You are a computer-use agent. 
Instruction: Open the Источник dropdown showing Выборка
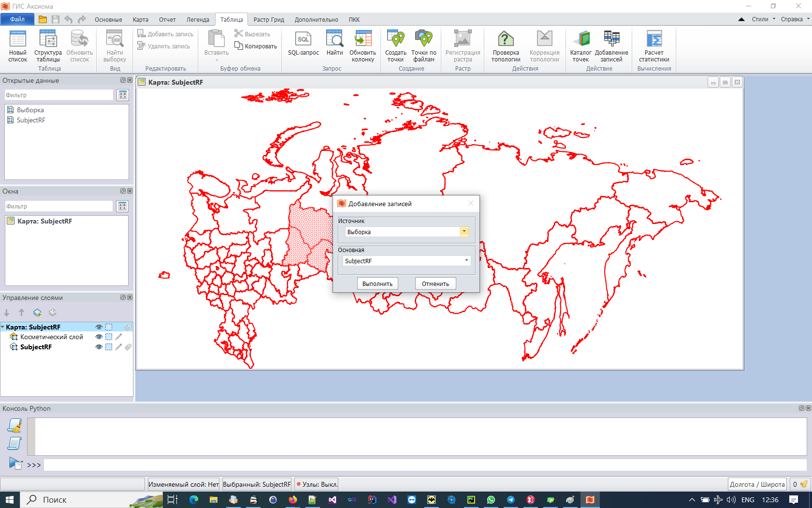464,232
